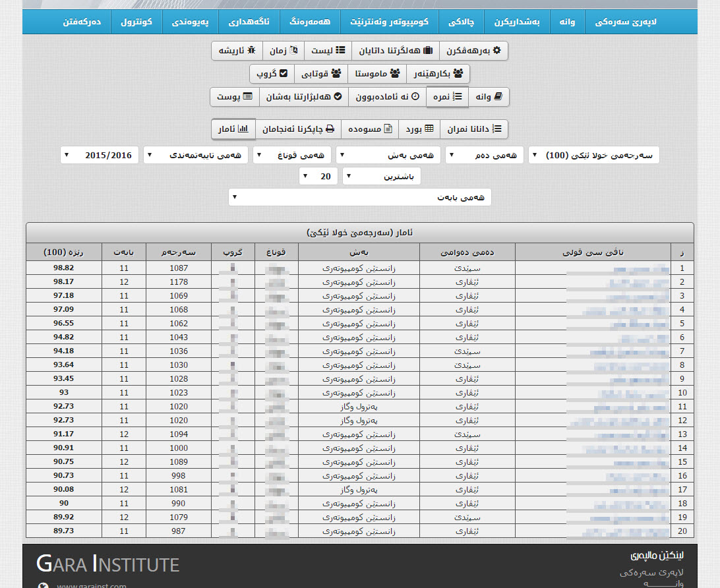Open the result count dropdown showing 20
Screen dimensions: 720x588
click(x=318, y=177)
